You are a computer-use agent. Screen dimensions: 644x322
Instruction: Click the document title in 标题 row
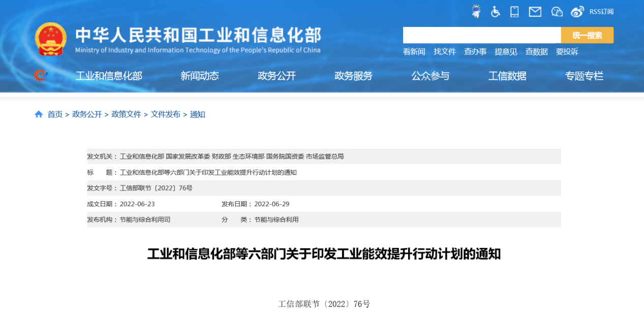pyautogui.click(x=208, y=172)
